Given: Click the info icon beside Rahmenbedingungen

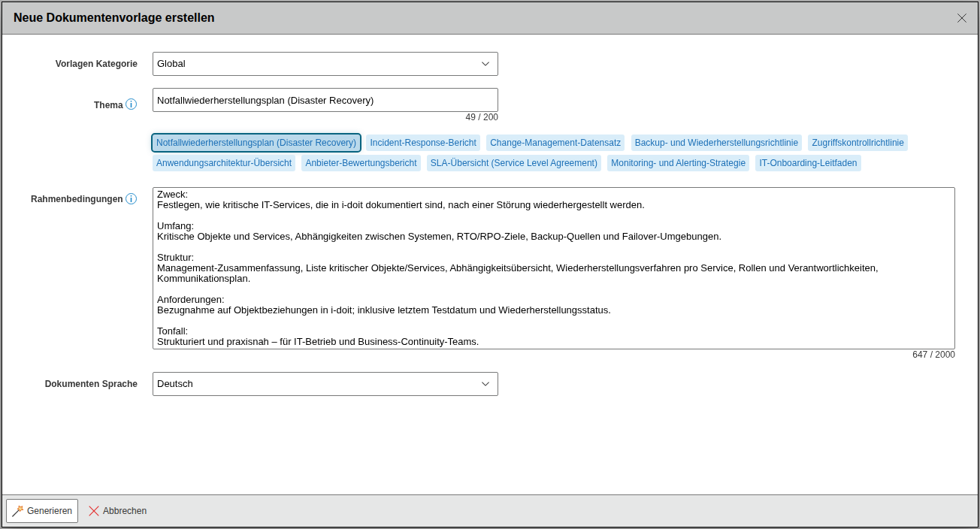Looking at the screenshot, I should coord(132,199).
